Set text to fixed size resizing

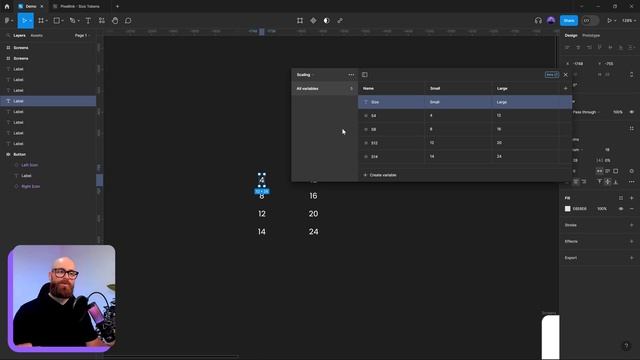click(x=616, y=171)
